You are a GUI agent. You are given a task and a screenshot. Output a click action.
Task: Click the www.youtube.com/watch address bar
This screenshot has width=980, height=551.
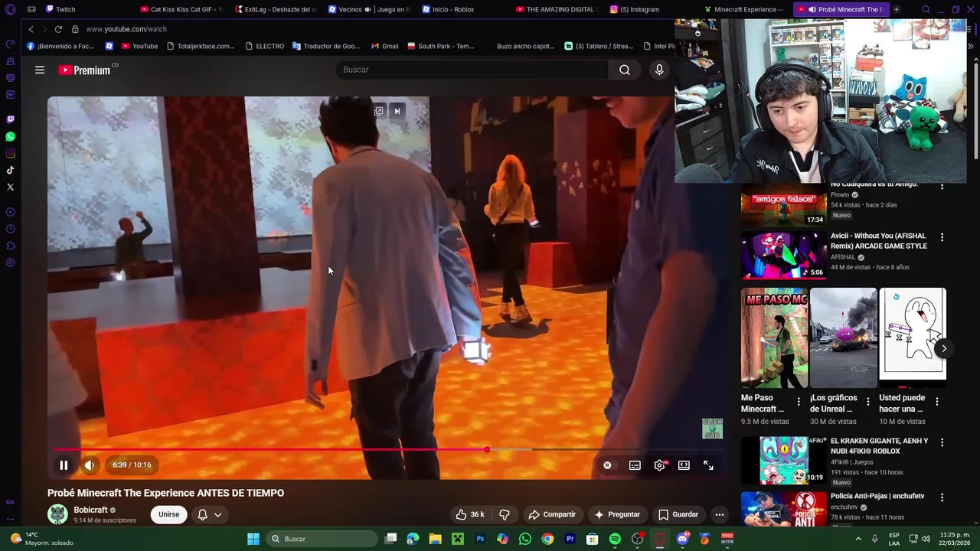(126, 29)
